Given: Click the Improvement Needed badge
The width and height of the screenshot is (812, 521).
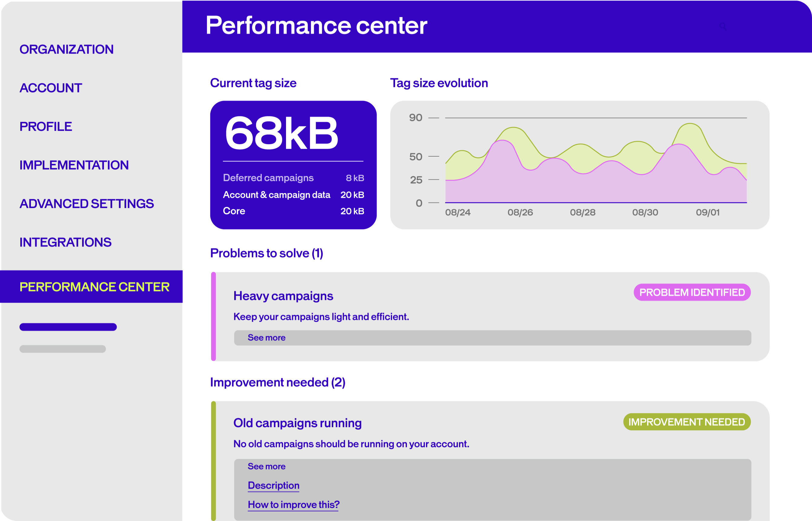Looking at the screenshot, I should [x=687, y=422].
